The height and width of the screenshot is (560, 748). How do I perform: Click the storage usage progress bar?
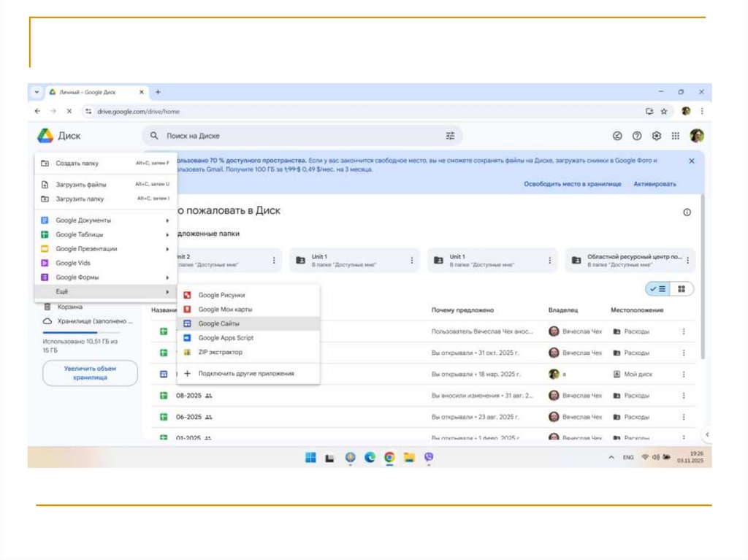81,332
